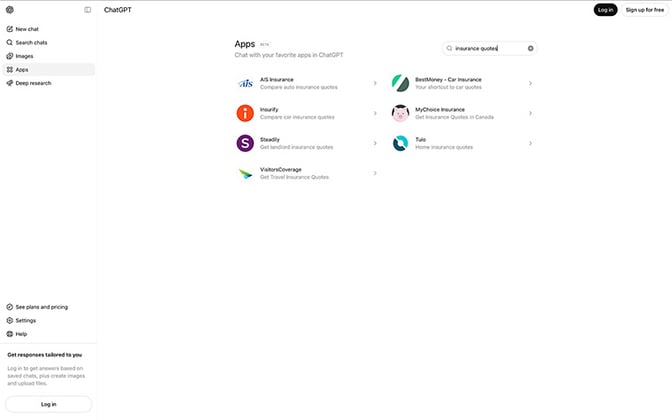Click the VisitorsCoverage app name
This screenshot has height=420, width=672.
pos(281,170)
